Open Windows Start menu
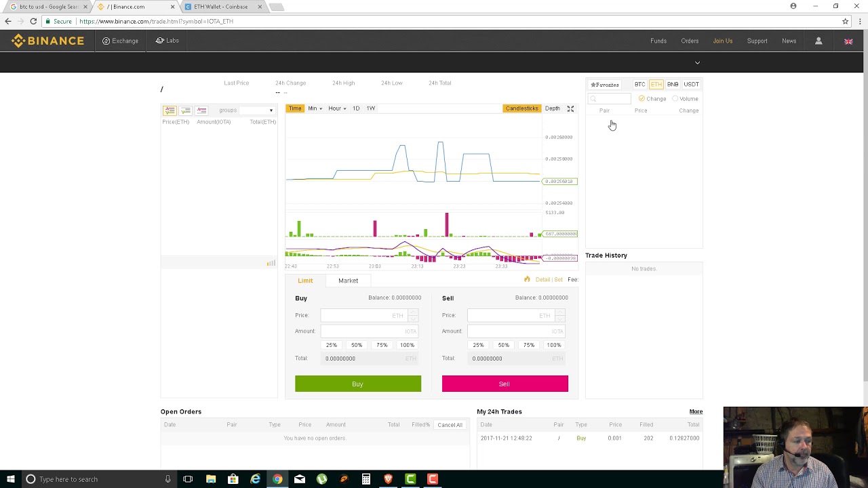 (x=11, y=479)
